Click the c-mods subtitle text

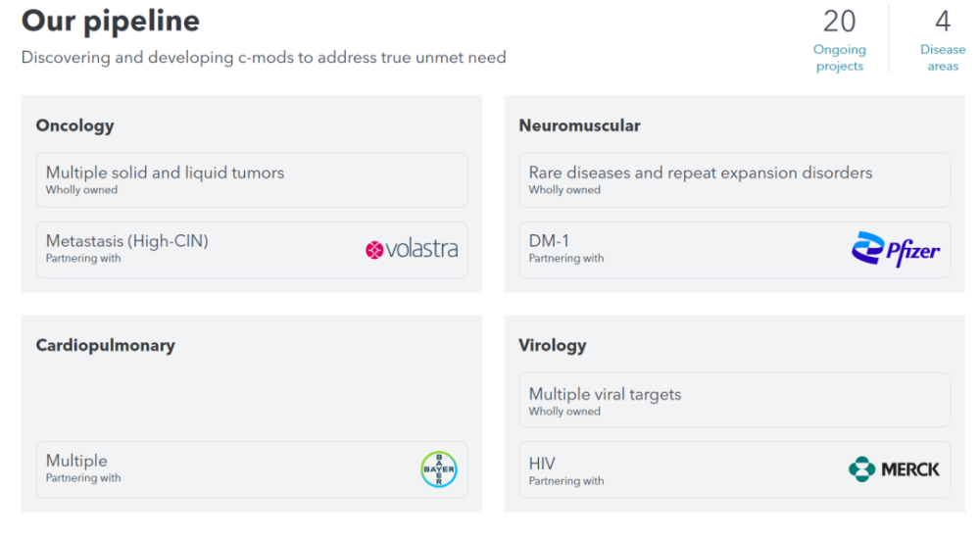[x=264, y=58]
